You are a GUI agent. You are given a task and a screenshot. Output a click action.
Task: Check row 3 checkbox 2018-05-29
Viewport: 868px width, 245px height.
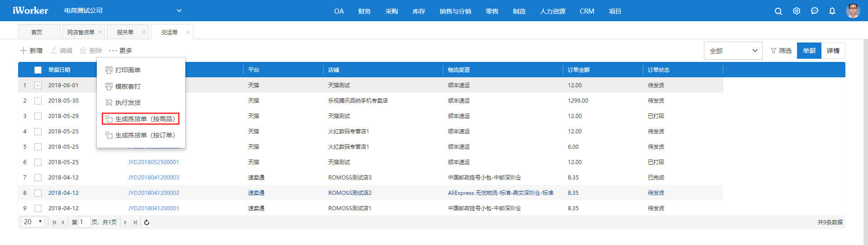tap(38, 116)
